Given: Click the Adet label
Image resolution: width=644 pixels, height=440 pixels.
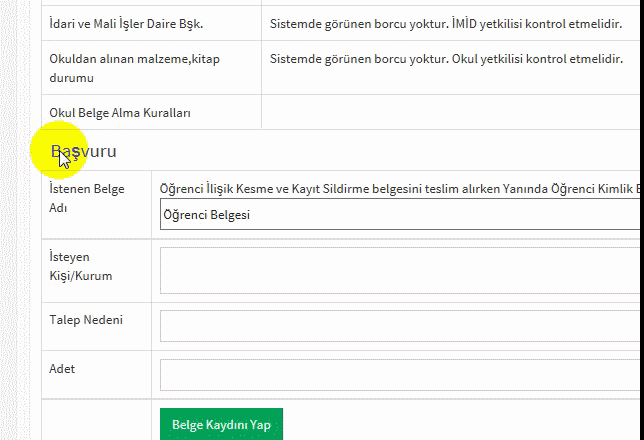Looking at the screenshot, I should (x=62, y=369).
